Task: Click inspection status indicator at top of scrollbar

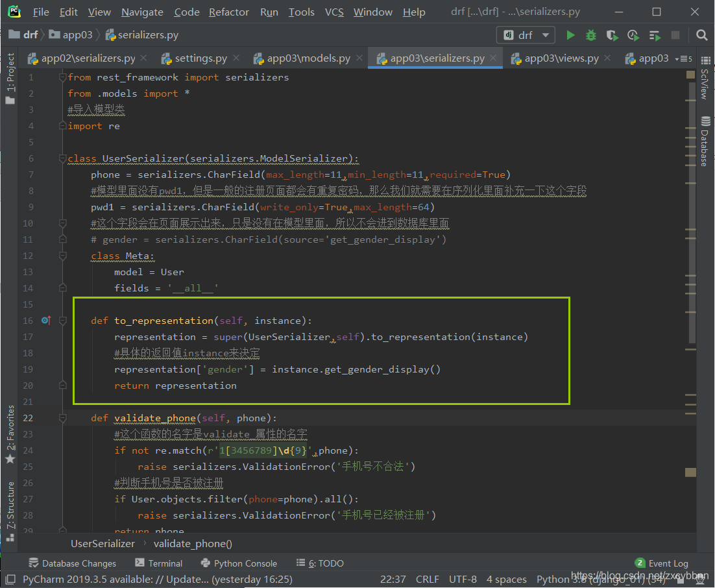Action: (690, 75)
